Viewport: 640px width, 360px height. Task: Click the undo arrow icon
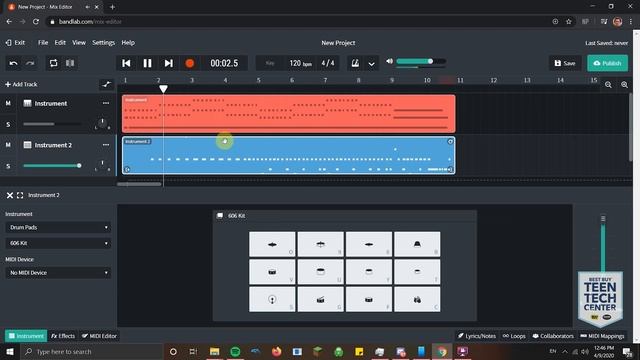click(13, 63)
